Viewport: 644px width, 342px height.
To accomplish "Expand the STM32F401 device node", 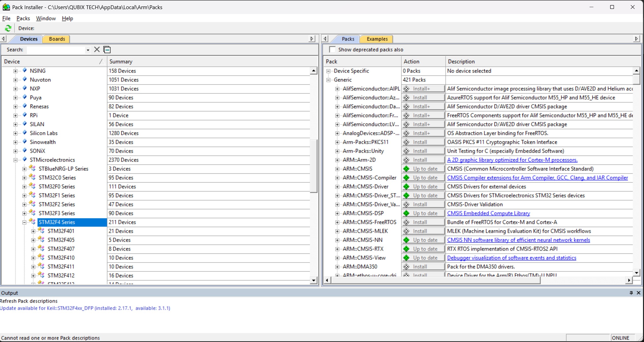I will pos(33,231).
